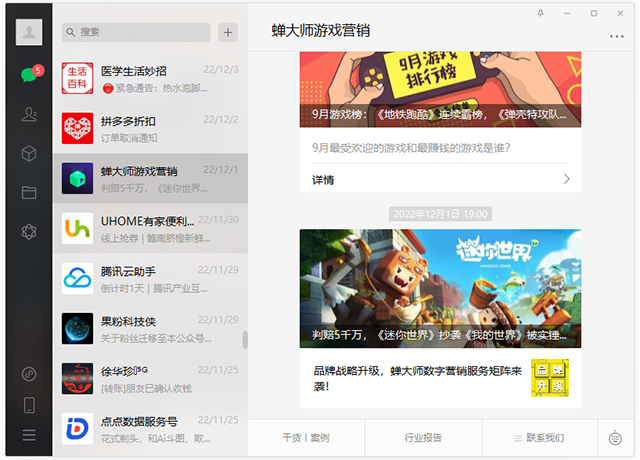
Task: Open the Contacts icon in the sidebar
Action: [29, 114]
